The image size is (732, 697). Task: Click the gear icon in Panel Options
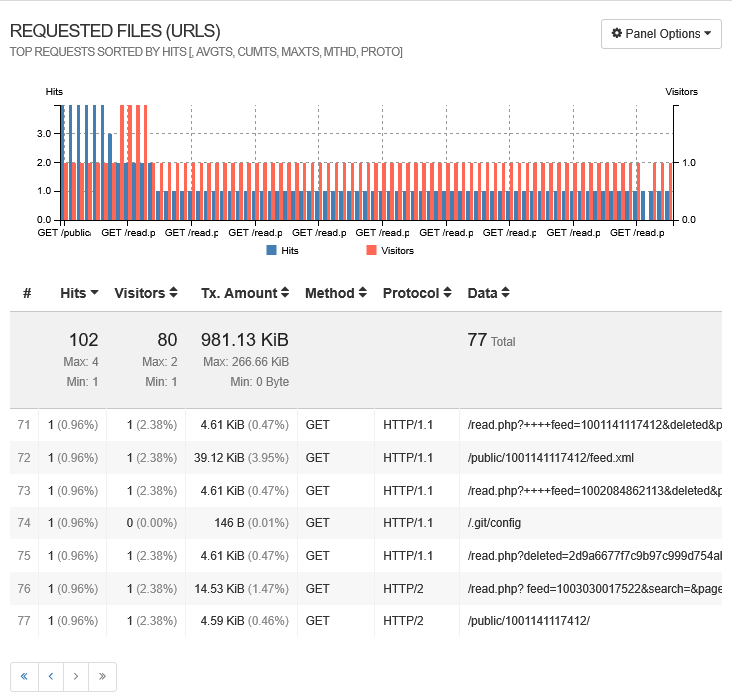[617, 33]
